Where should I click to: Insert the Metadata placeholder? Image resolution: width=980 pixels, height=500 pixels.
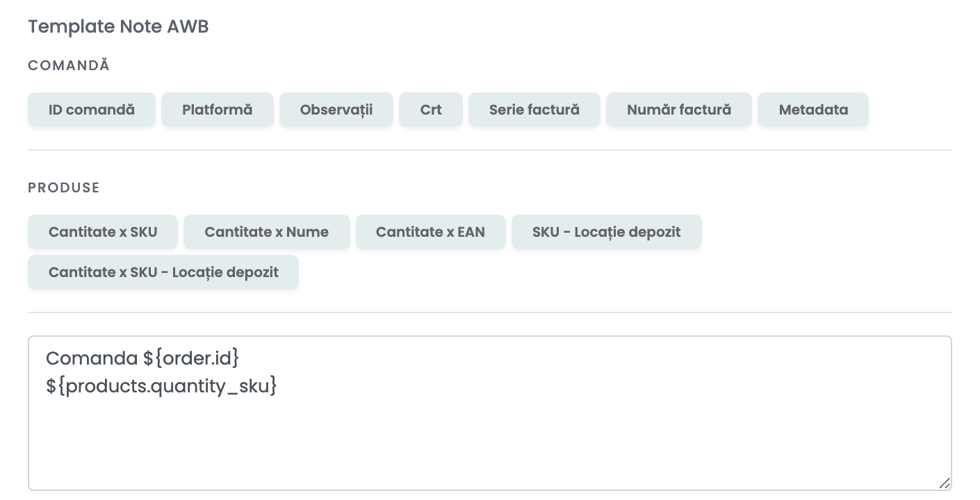(813, 110)
